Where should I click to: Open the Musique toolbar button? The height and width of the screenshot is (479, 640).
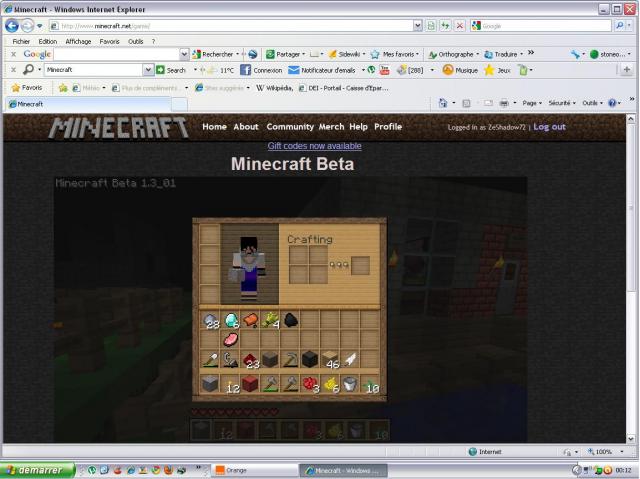tap(460, 70)
